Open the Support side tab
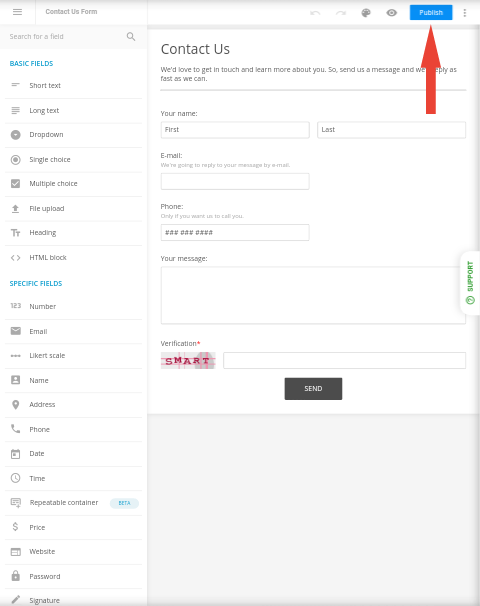This screenshot has height=606, width=480. point(470,283)
